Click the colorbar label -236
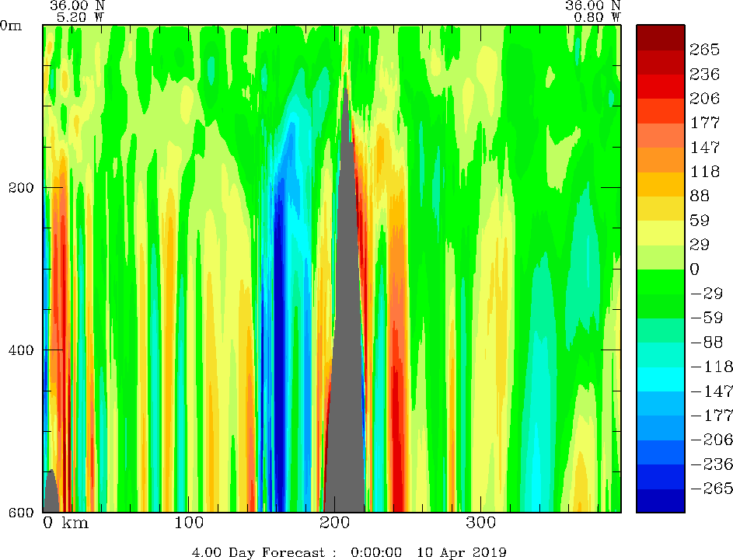This screenshot has height=560, width=733. pos(711,464)
